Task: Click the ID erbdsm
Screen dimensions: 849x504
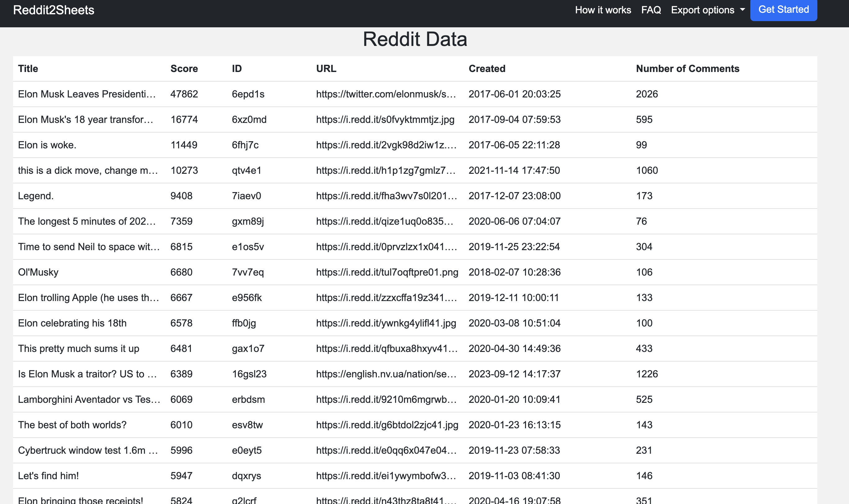Action: (248, 400)
